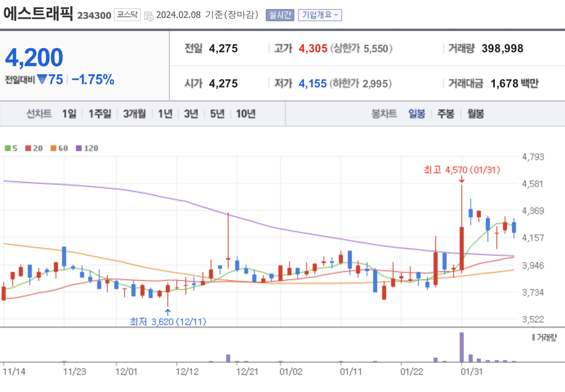Click the orange 60-day moving average swatch
565x392 pixels.
(53, 148)
